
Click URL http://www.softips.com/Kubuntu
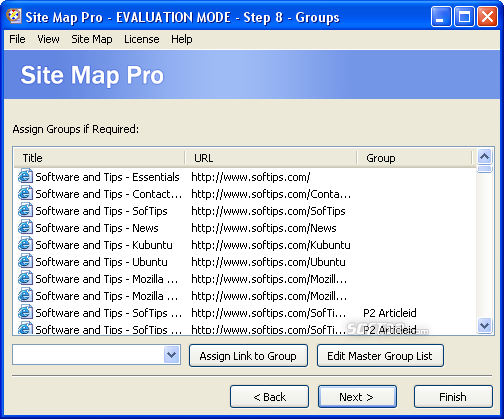click(x=271, y=245)
